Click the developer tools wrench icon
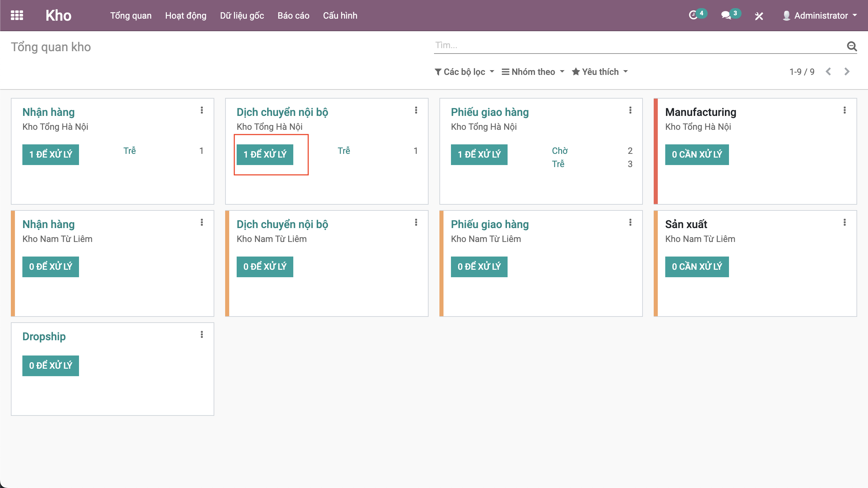 tap(759, 16)
